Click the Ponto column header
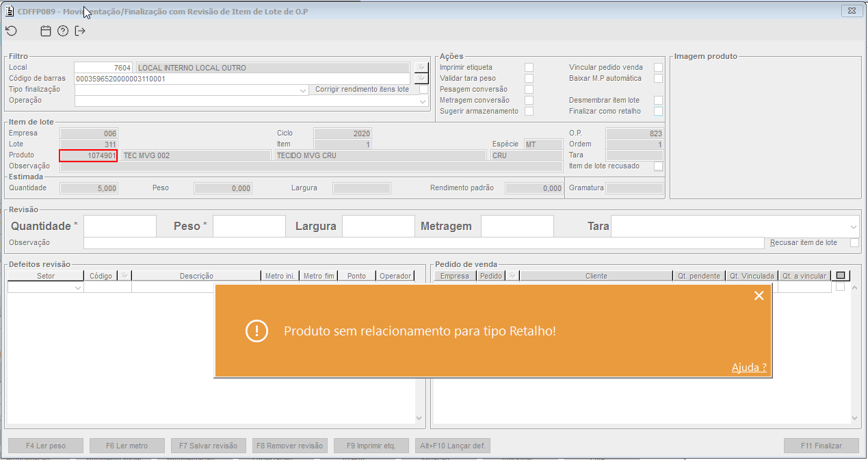The image size is (868, 460). pos(356,276)
